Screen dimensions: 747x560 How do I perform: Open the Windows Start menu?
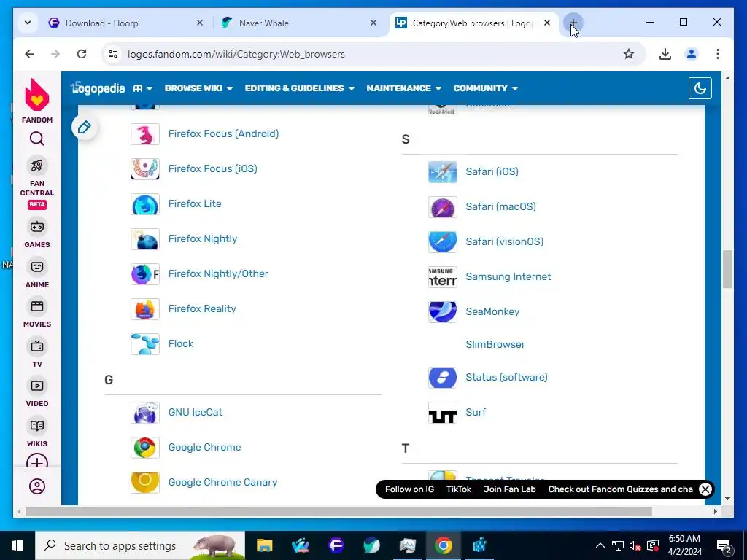tap(18, 545)
